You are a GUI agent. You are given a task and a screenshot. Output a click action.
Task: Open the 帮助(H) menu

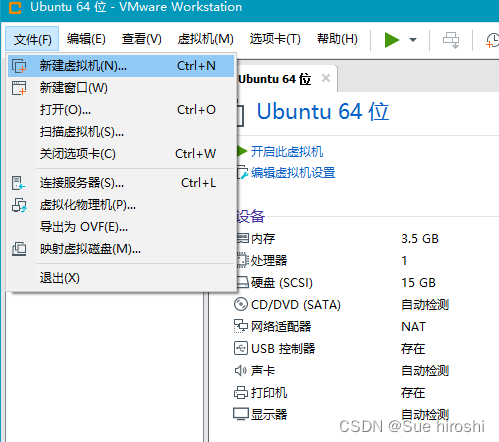point(337,39)
